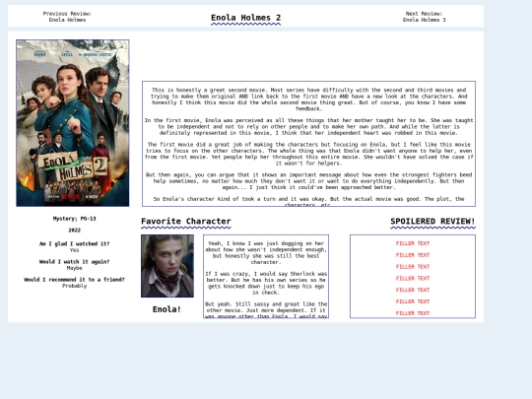Click the 'Mystery: PG-13' text
This screenshot has width=532, height=399.
point(74,219)
